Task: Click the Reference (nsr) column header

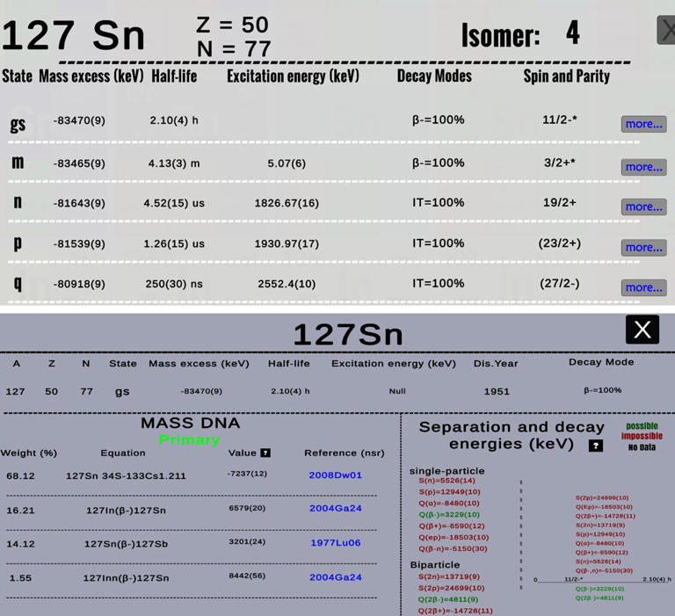Action: point(345,453)
